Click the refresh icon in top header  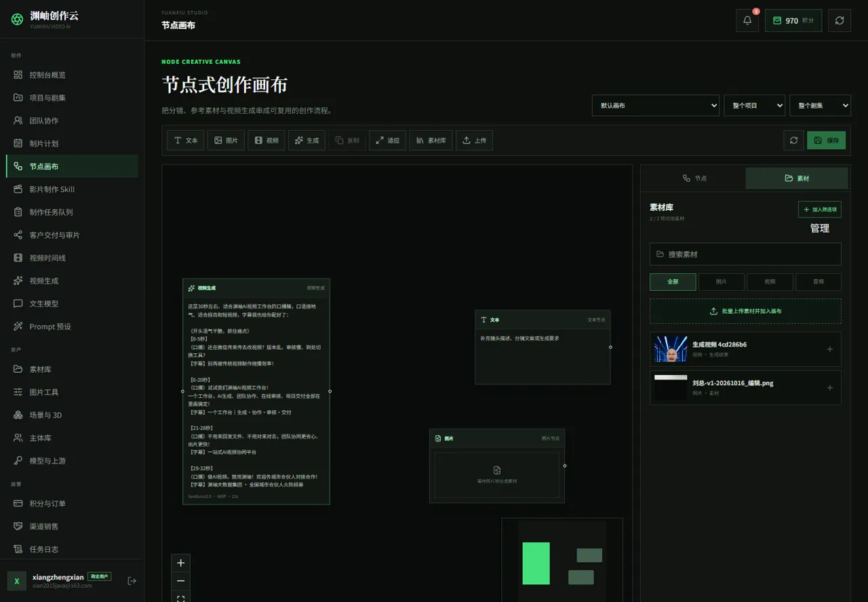coord(840,20)
